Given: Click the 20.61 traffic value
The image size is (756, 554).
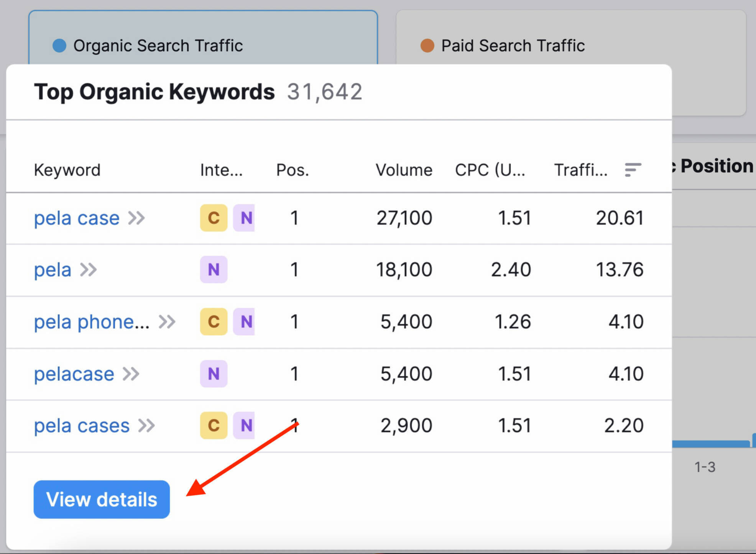Looking at the screenshot, I should (x=620, y=218).
